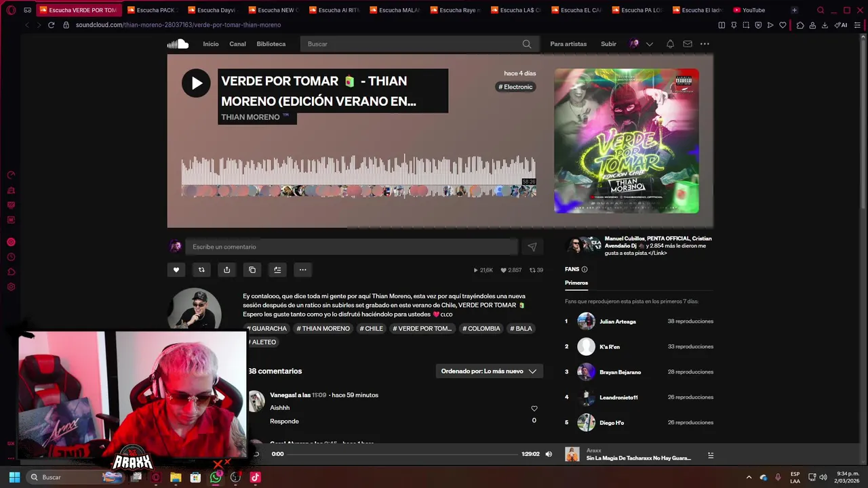Open the Windows Start menu

point(14,477)
